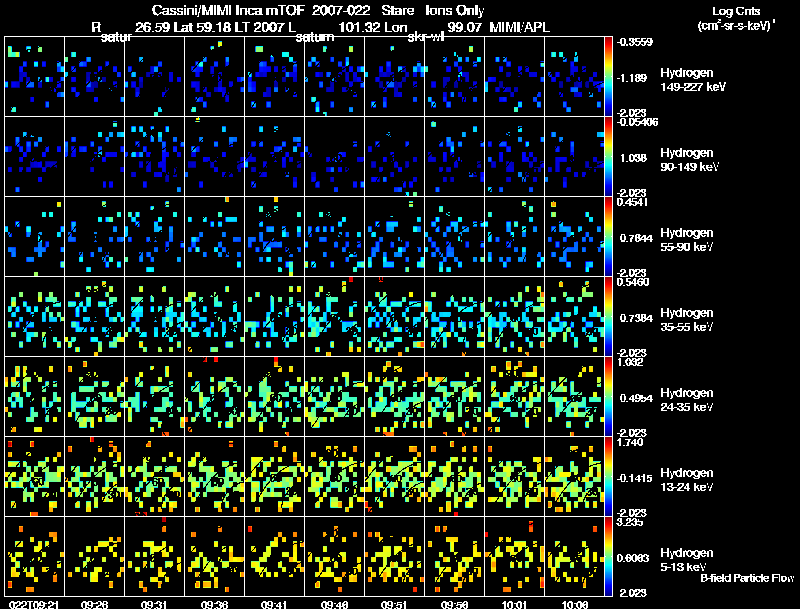Click the '1.740' color scale value
The width and height of the screenshot is (800, 609).
[x=630, y=442]
